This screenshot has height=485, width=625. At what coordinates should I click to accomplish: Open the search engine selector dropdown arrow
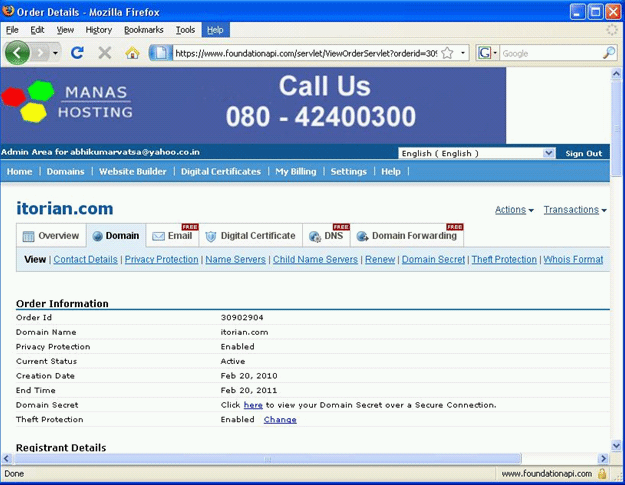point(495,53)
